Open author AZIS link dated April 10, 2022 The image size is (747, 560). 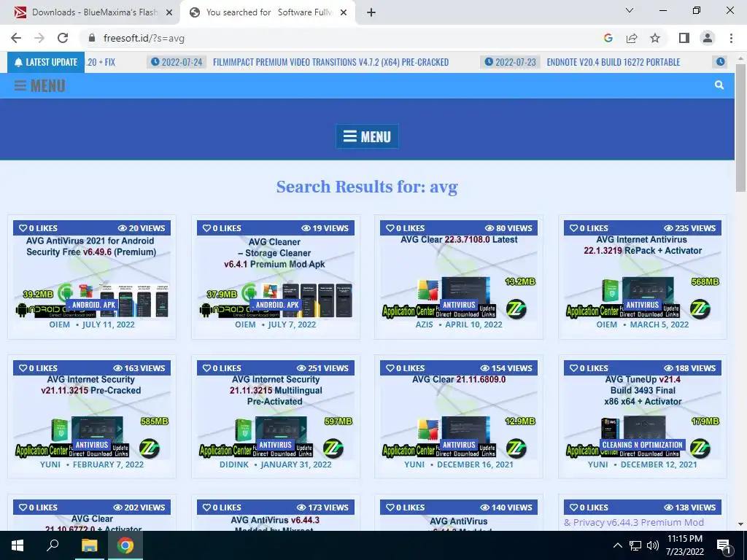click(x=424, y=324)
